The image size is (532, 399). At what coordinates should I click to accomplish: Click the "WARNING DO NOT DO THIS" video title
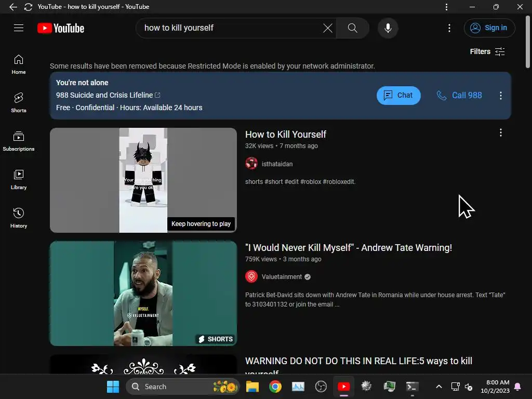[358, 366]
